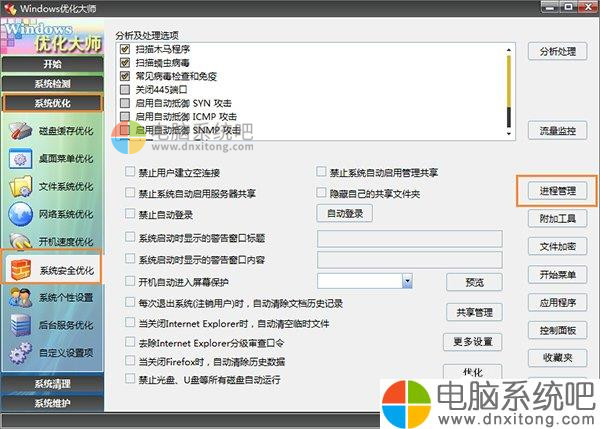
Task: Click the 附加工具 button
Action: click(558, 219)
